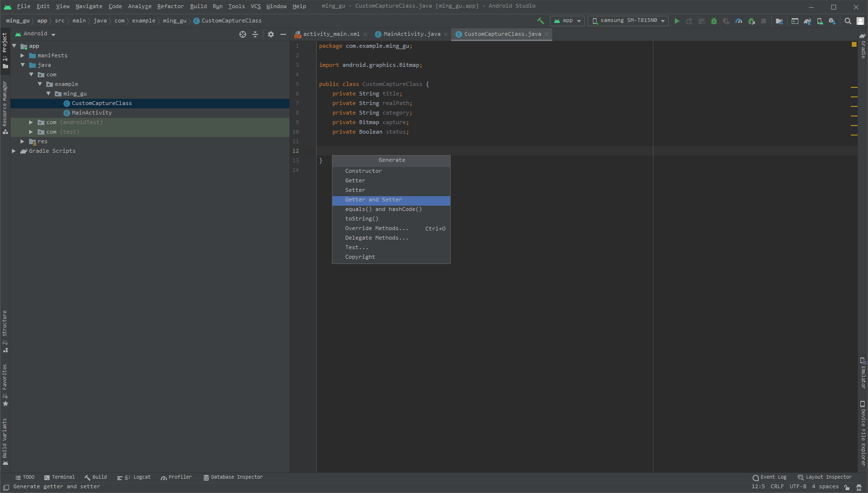Expand Gradle Scripts node
868x493 pixels.
click(14, 151)
